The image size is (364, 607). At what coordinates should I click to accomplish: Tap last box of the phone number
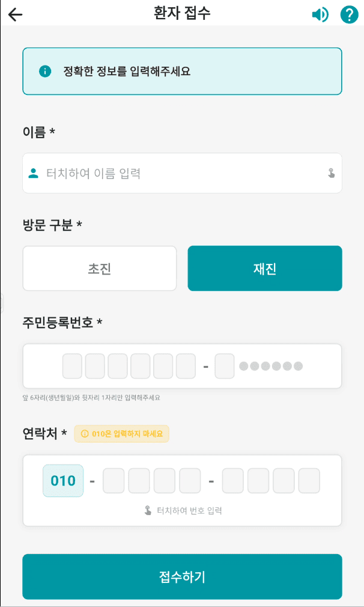[309, 481]
